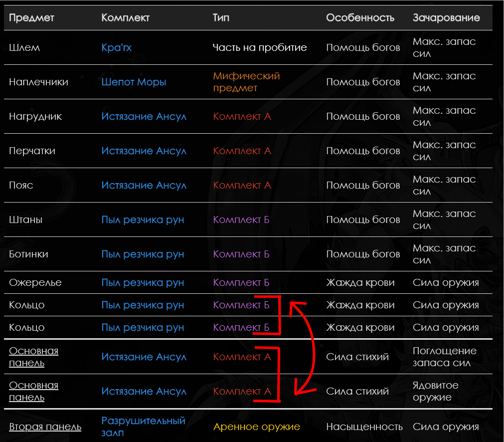Click the Шлем item cell
This screenshot has height=442, width=504.
[24, 47]
